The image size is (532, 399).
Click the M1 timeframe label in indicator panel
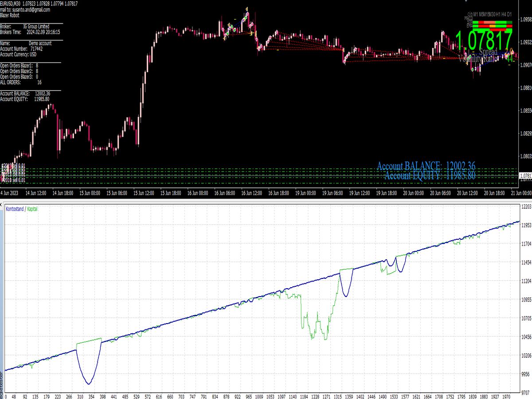pos(475,14)
